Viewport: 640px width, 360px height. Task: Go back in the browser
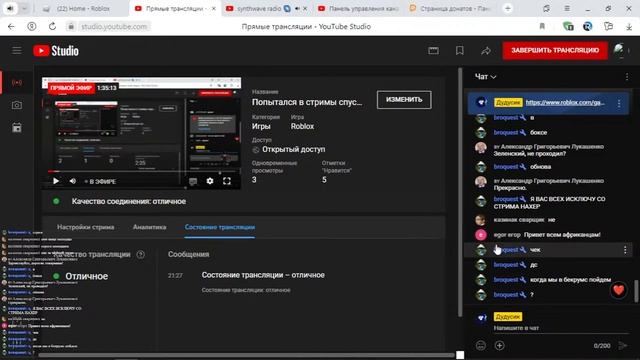coord(11,27)
